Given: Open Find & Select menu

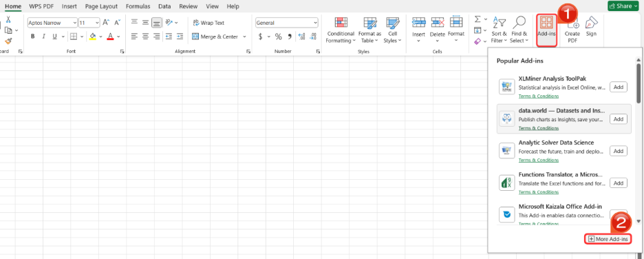Looking at the screenshot, I should [x=519, y=30].
